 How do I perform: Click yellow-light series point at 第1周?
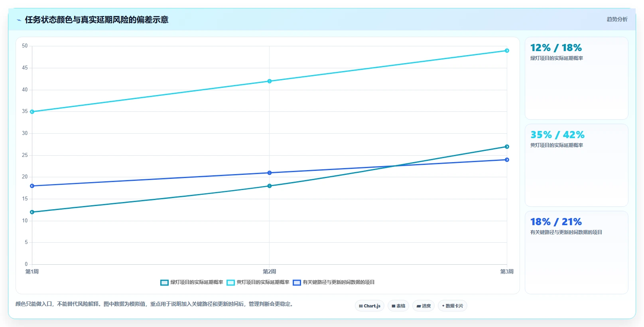tap(32, 112)
